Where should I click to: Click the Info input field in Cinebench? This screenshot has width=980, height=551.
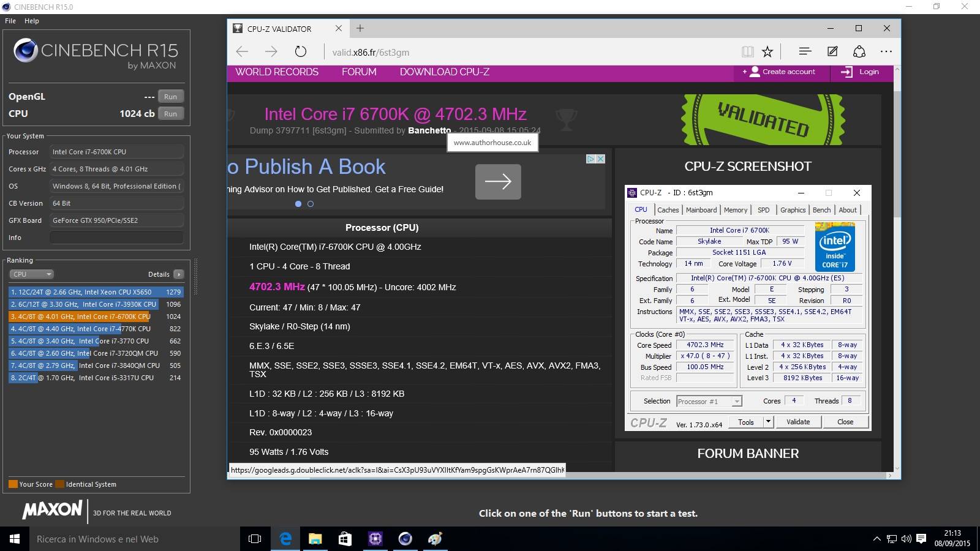[x=116, y=238]
